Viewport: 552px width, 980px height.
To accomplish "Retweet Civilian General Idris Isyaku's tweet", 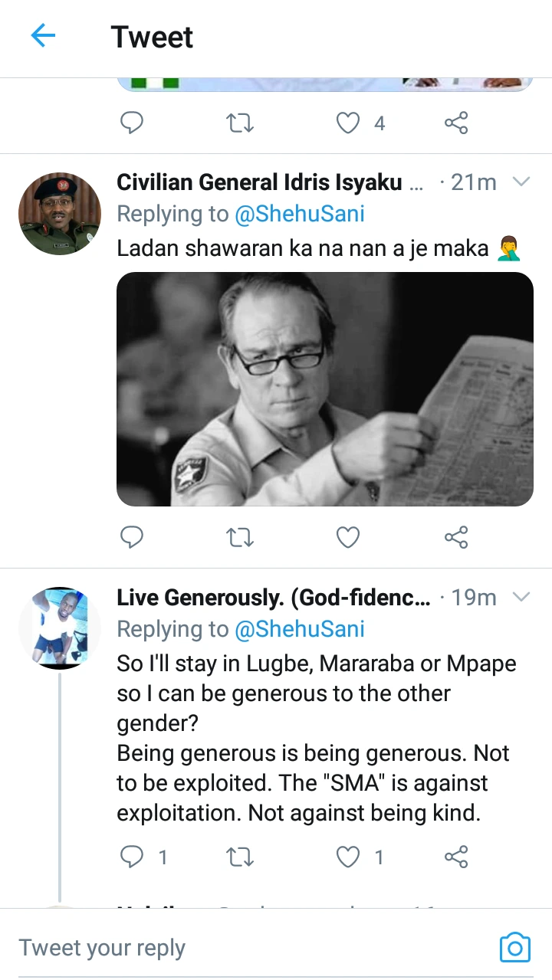I will click(240, 538).
